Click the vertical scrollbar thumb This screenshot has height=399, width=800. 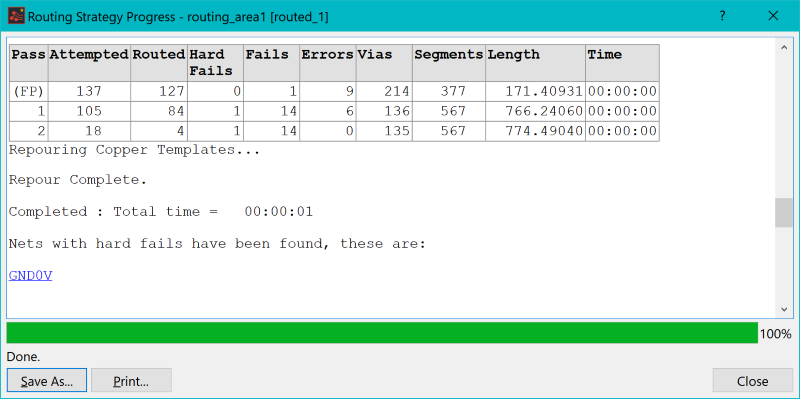[x=784, y=213]
